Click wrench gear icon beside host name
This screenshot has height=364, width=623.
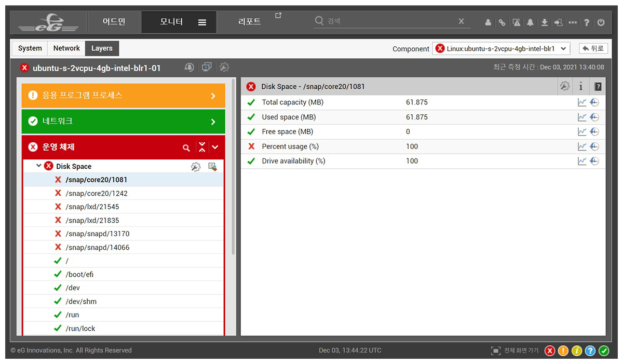[x=224, y=67]
